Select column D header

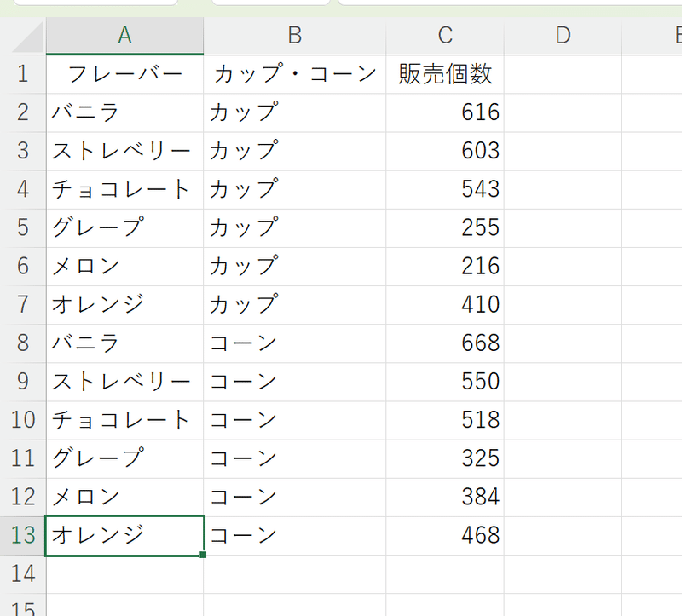[x=563, y=35]
